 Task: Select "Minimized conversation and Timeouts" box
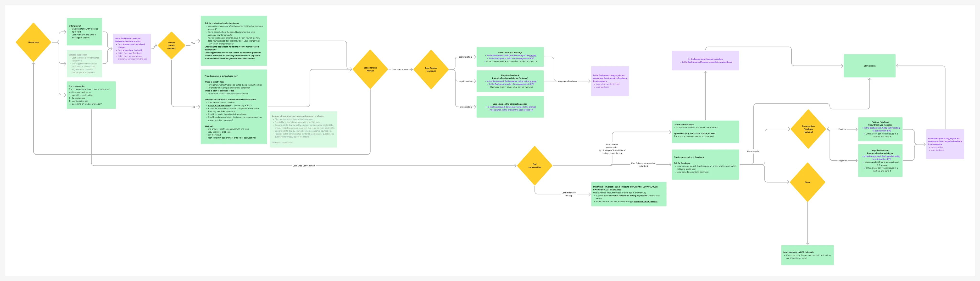point(629,194)
